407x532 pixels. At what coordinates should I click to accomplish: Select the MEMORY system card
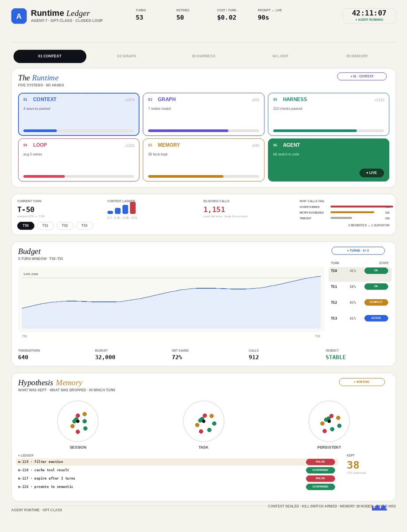pyautogui.click(x=204, y=160)
